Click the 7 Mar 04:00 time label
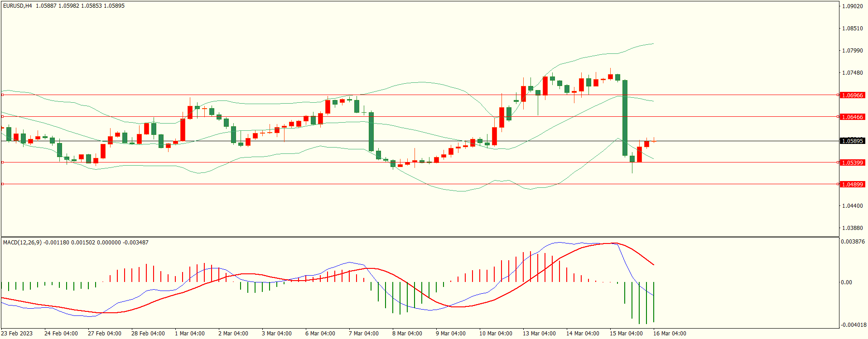 click(x=364, y=334)
